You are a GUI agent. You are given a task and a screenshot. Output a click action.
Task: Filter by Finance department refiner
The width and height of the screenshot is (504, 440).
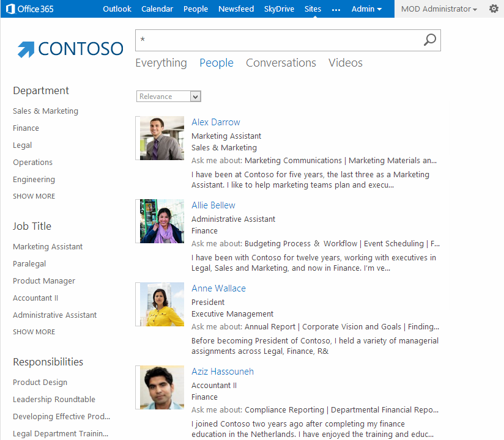[26, 128]
